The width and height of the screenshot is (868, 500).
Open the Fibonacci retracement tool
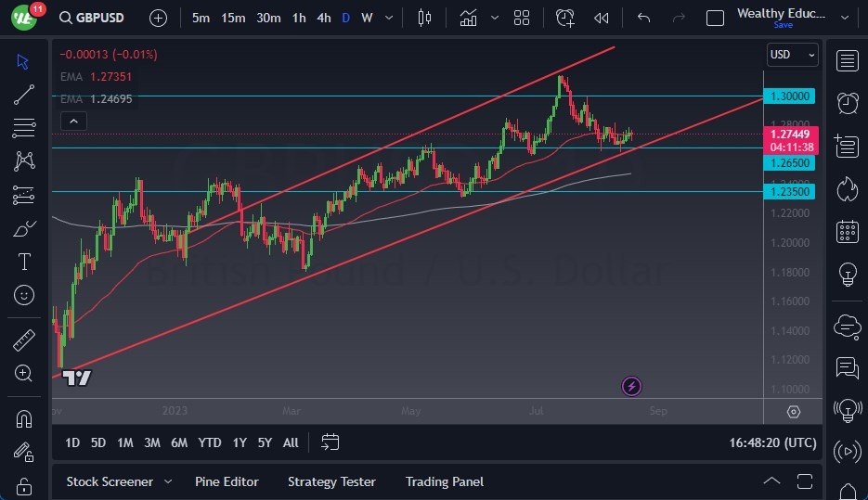tap(24, 127)
